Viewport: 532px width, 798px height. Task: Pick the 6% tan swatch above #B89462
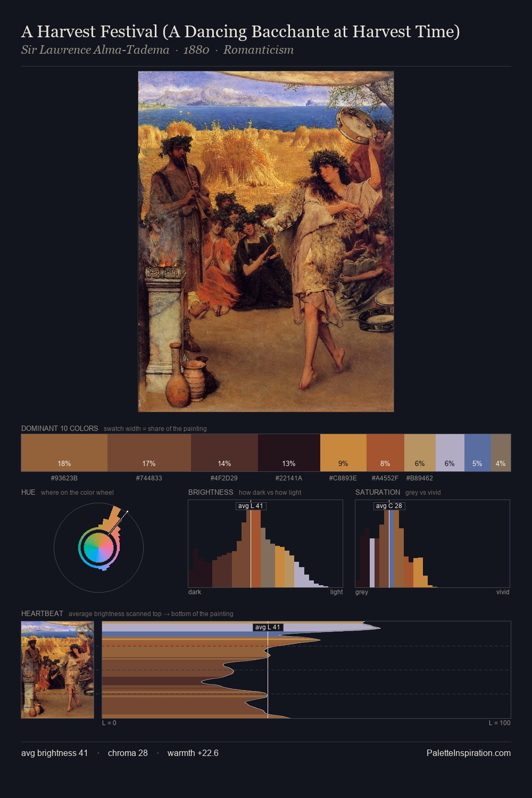click(x=420, y=453)
